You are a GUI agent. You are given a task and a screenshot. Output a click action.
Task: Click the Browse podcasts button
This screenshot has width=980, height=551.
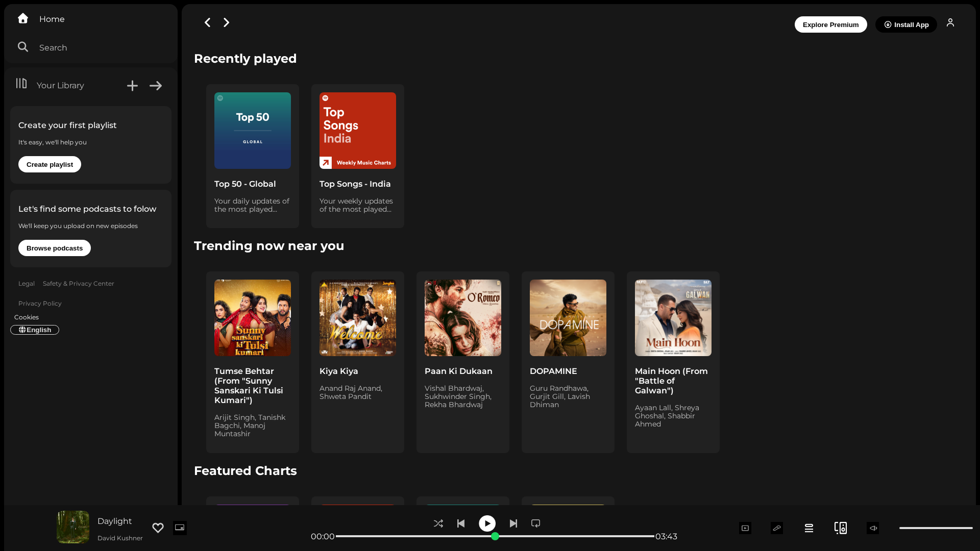(x=55, y=248)
